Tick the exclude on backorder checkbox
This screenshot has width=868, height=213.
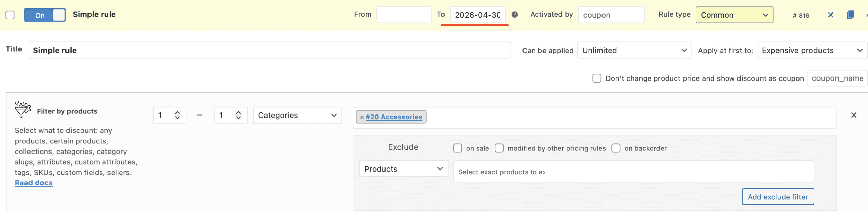pyautogui.click(x=616, y=148)
